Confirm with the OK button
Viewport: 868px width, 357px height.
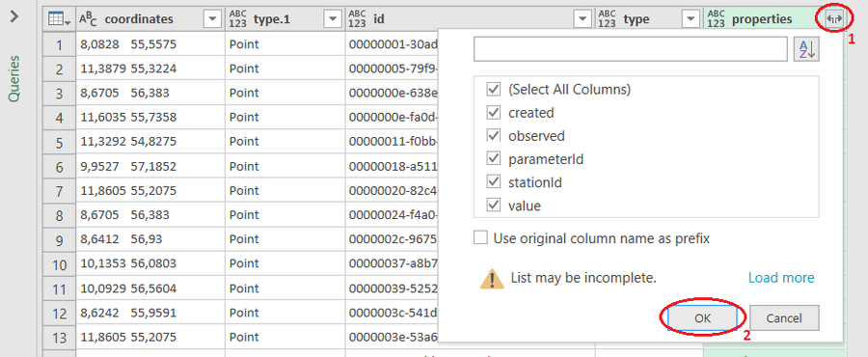(702, 318)
